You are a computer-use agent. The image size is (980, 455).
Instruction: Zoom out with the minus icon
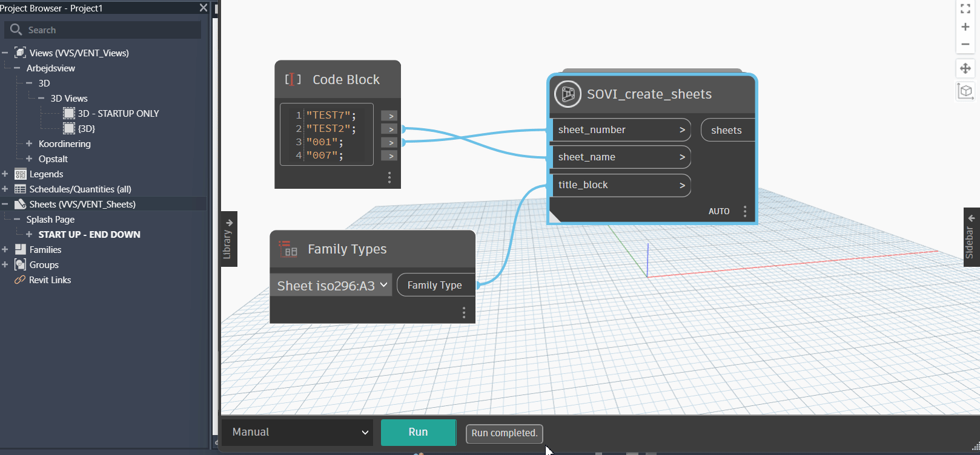(965, 44)
